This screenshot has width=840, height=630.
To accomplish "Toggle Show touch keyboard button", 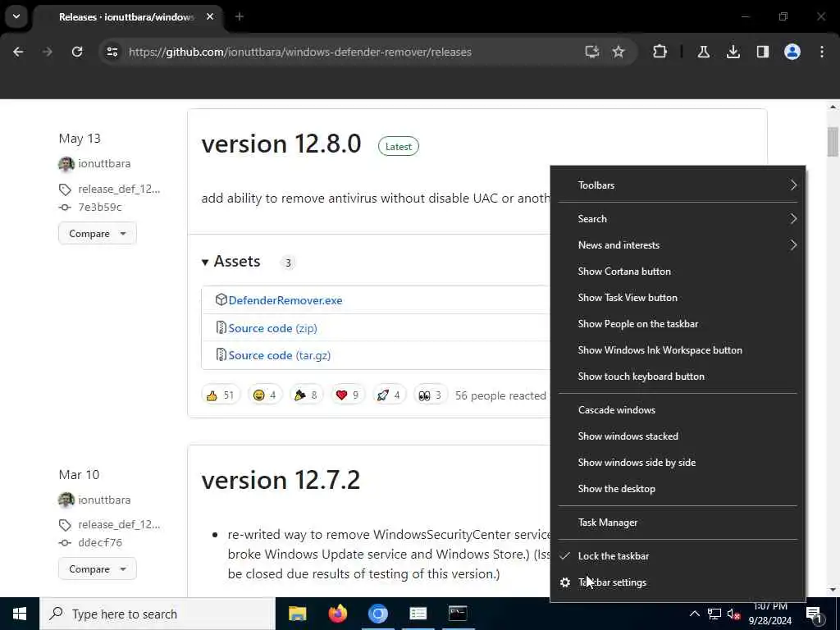I will coord(678,377).
